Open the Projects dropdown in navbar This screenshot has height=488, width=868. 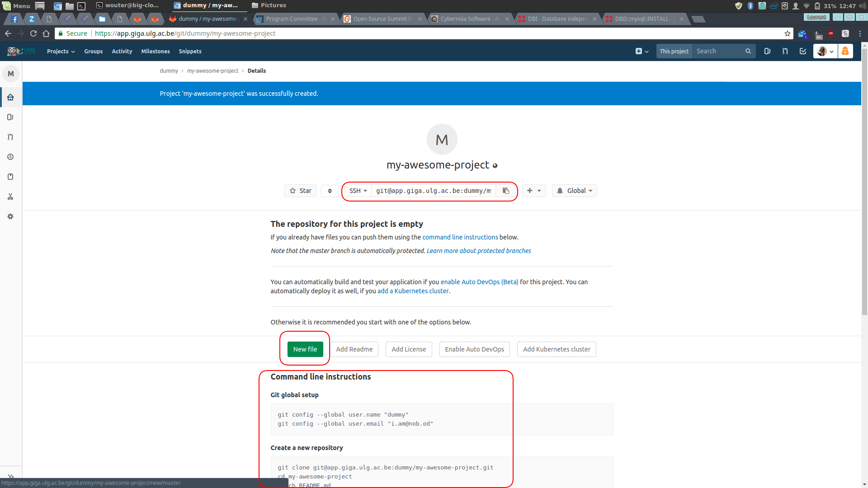(61, 52)
